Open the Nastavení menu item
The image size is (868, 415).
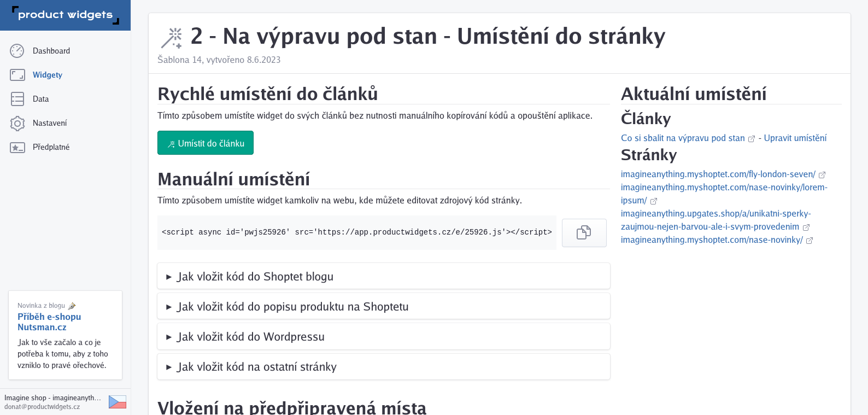coord(50,123)
